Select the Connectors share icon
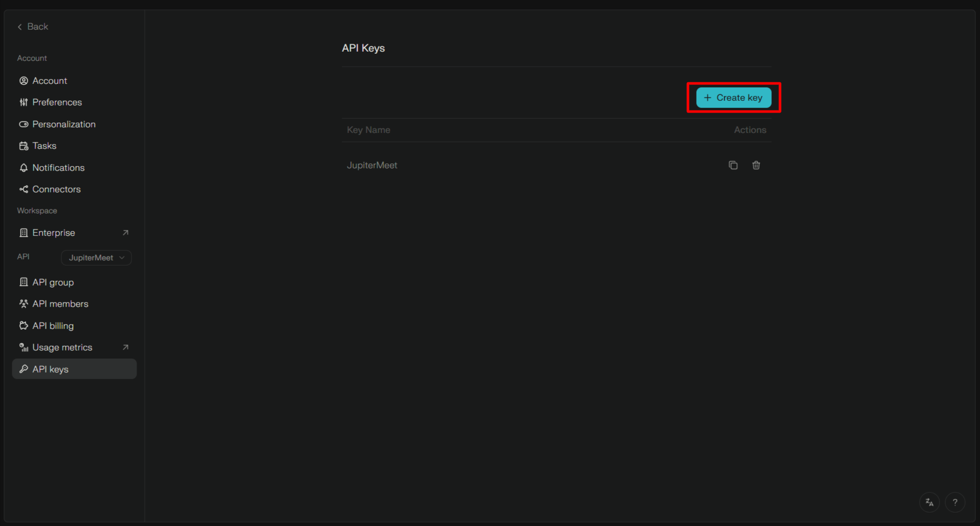 24,189
